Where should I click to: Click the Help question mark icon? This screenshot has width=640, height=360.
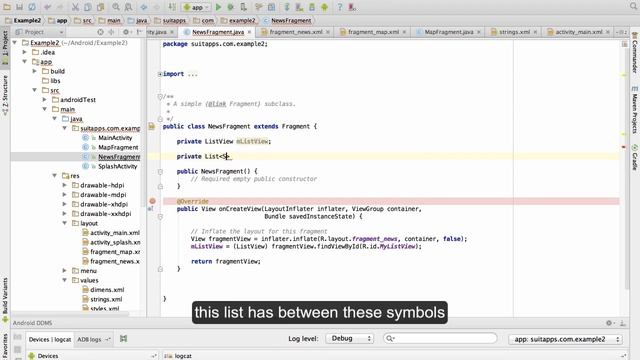340,7
